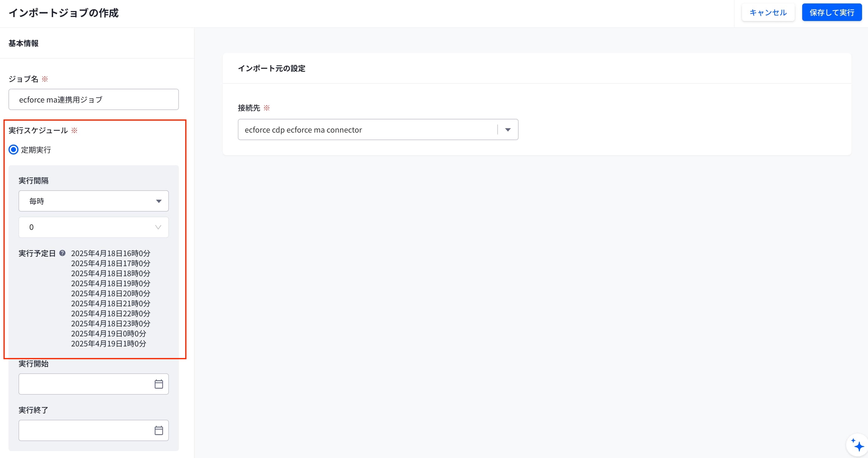Image resolution: width=868 pixels, height=458 pixels.
Task: Click the インポート元の設定 section header
Action: (x=272, y=68)
